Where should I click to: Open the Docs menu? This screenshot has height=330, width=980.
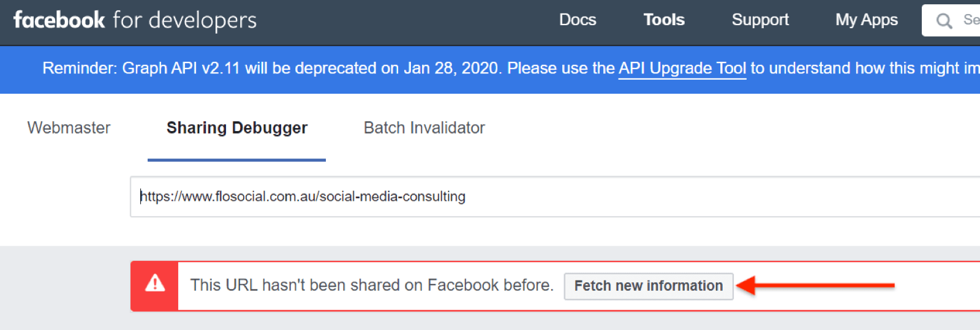pos(577,20)
